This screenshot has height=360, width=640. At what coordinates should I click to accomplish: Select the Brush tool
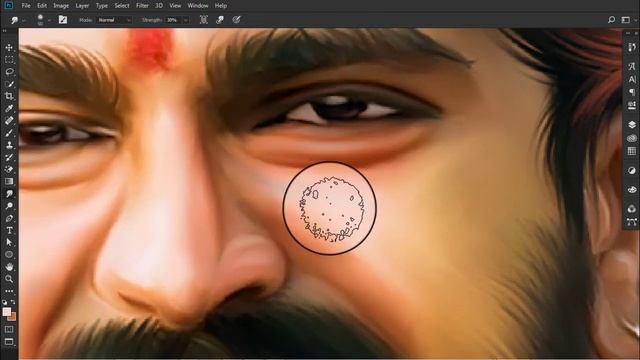pyautogui.click(x=9, y=133)
